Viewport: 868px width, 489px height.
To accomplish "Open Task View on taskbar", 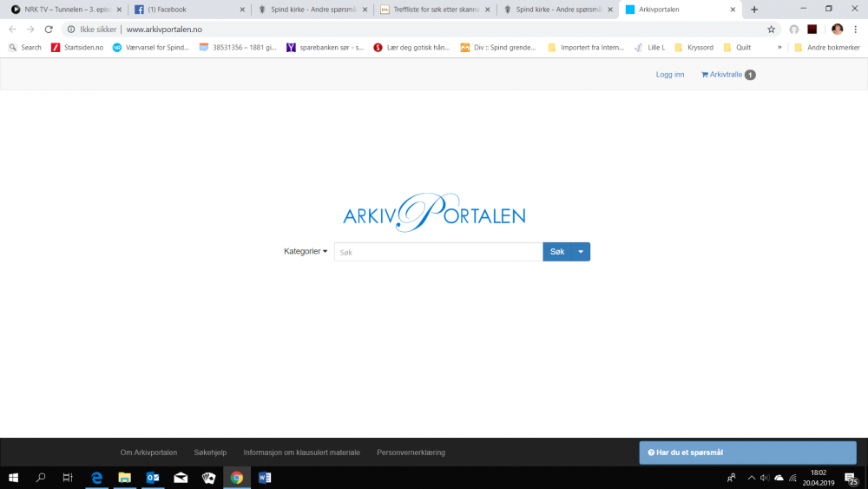I will 68,478.
